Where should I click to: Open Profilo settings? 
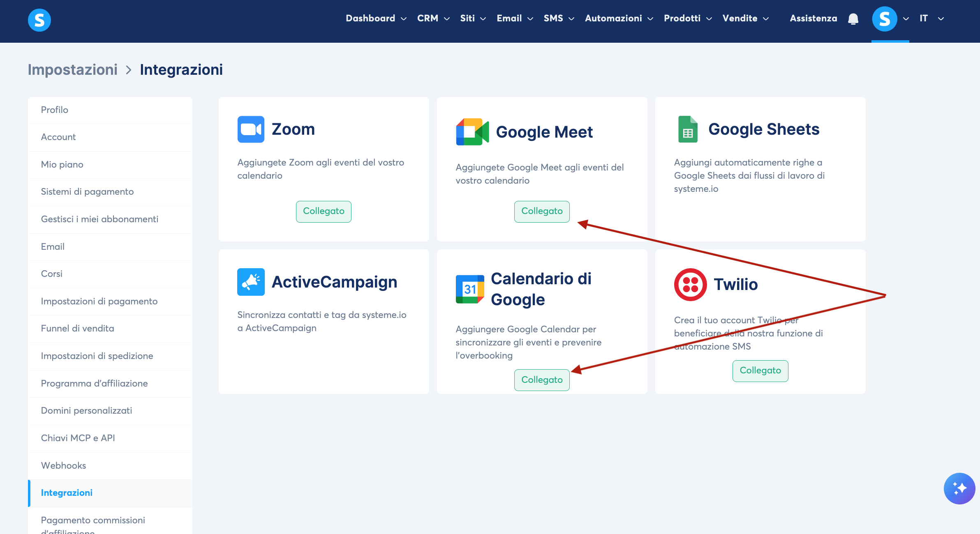(x=110, y=110)
